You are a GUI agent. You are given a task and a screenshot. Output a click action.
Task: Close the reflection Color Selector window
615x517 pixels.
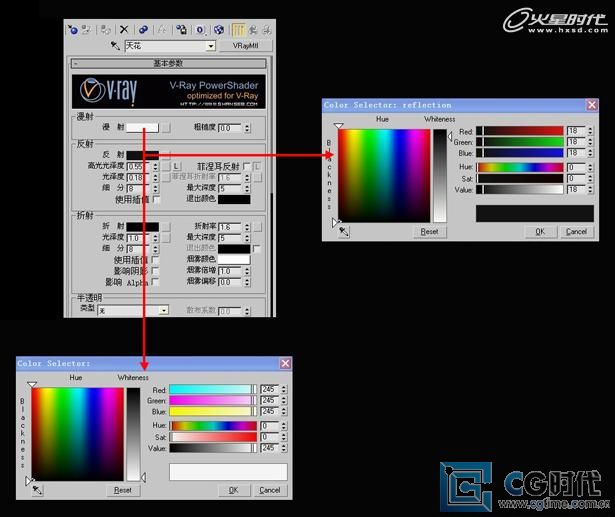pos(591,105)
